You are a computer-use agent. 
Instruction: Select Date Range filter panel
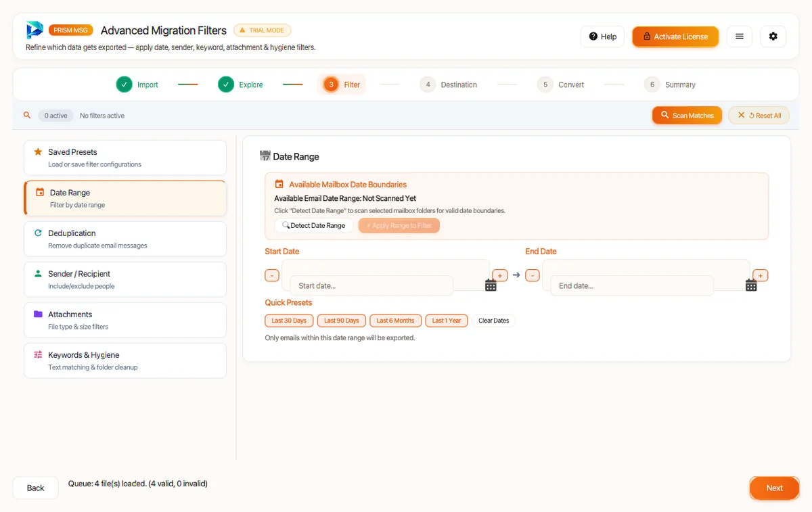point(125,198)
